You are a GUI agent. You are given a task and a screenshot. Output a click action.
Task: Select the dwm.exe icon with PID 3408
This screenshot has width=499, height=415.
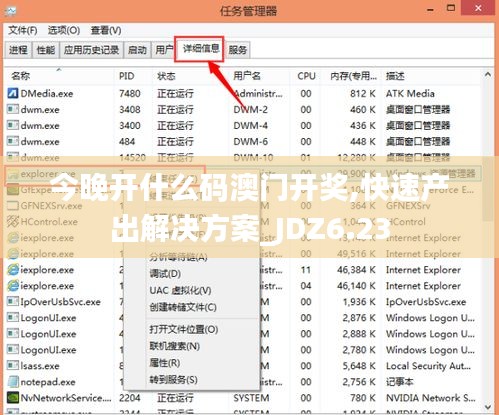coord(13,109)
